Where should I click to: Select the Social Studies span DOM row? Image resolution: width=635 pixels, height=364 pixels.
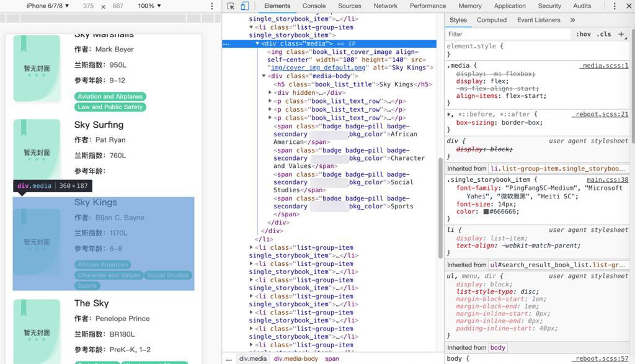pos(344,182)
